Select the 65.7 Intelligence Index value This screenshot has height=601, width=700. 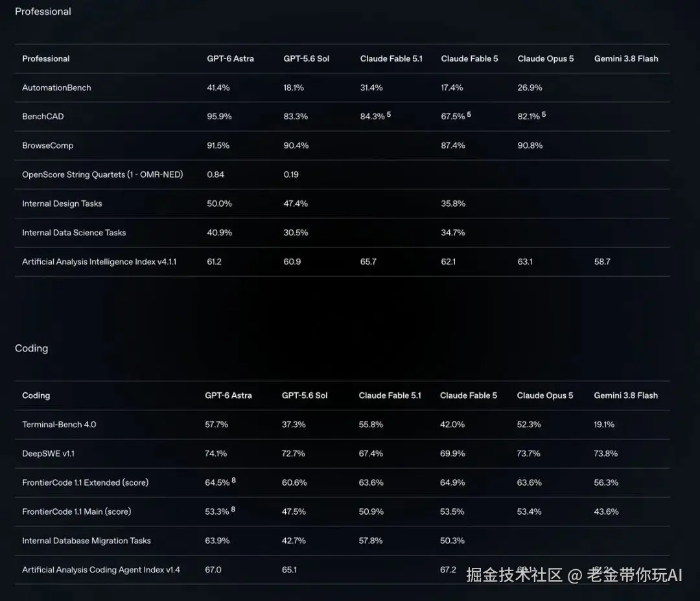pyautogui.click(x=368, y=262)
